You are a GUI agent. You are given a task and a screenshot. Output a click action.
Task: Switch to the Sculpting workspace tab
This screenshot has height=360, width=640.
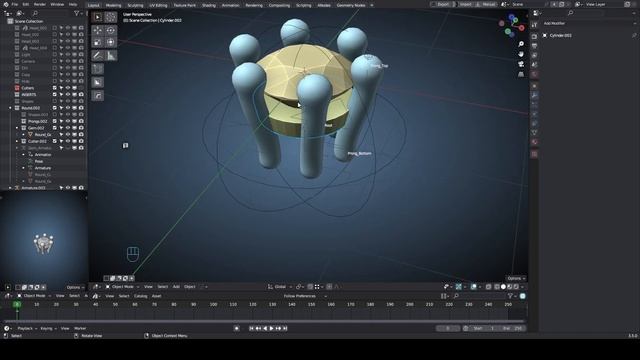(135, 5)
